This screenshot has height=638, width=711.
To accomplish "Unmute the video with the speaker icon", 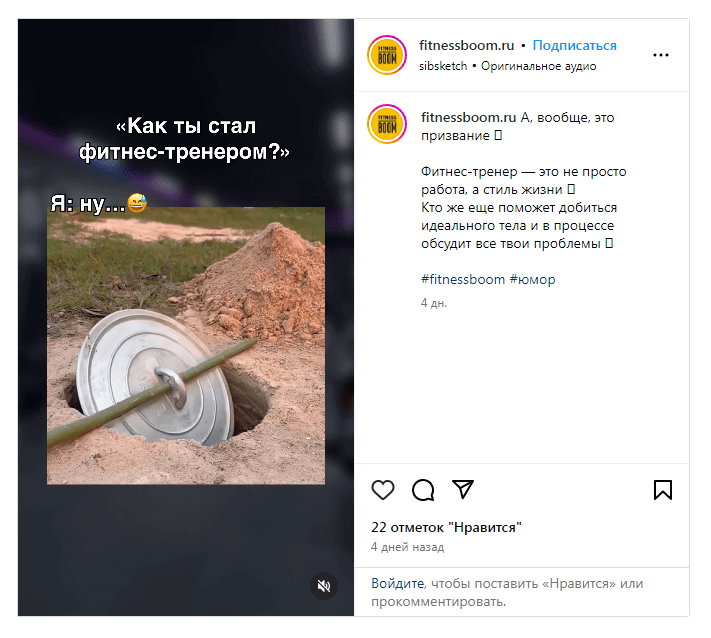I will [324, 586].
